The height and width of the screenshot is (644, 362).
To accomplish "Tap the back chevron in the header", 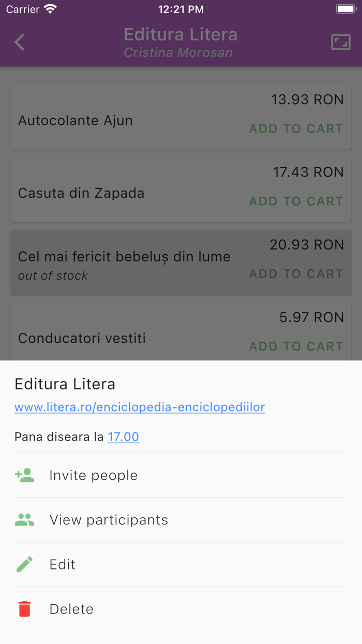I will coord(19,42).
